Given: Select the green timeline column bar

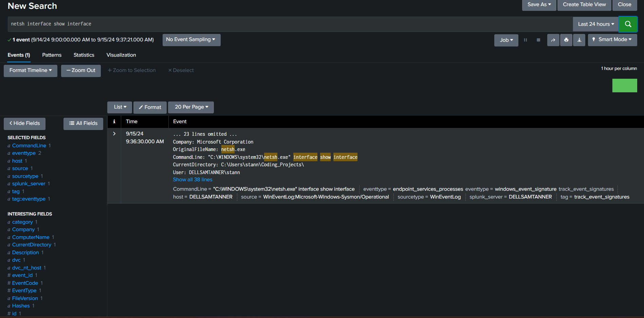Looking at the screenshot, I should pos(624,86).
